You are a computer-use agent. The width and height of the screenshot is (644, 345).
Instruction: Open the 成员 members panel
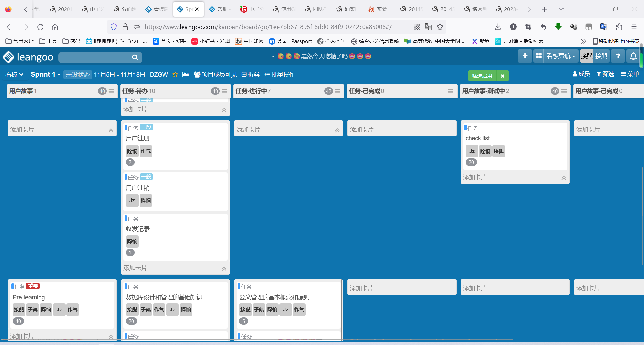tap(581, 74)
